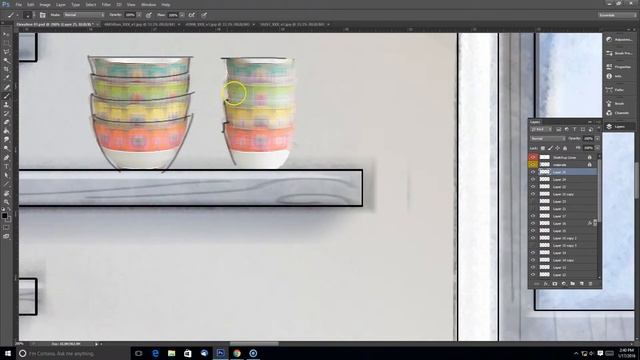Select the Eraser tool
This screenshot has width=640, height=360.
click(7, 122)
